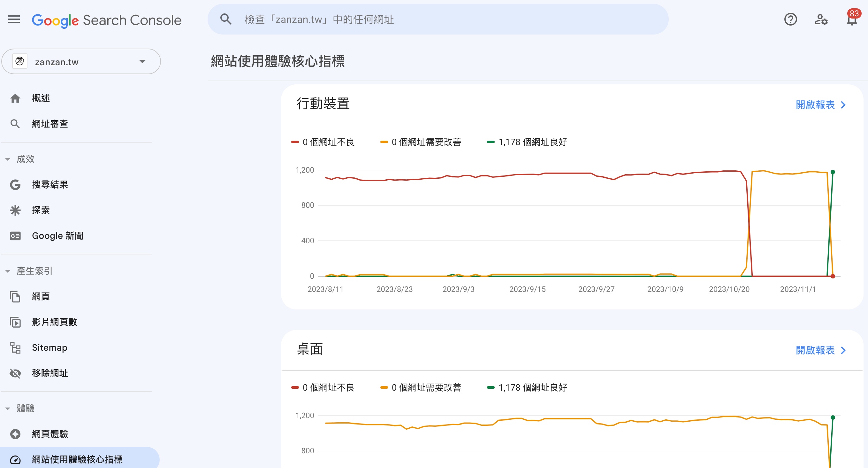Screen dimensions: 868x468
Task: Click red 不良 legend swatch in 行動裝置 chart
Action: [x=295, y=142]
